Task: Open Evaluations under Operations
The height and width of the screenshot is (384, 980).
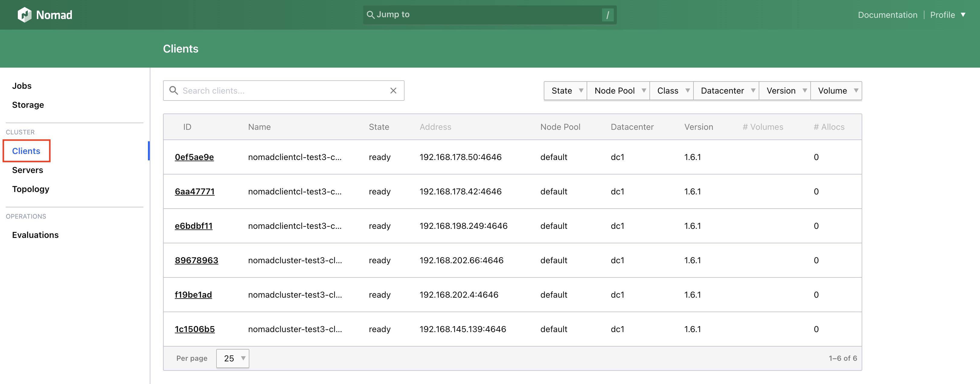Action: 35,235
